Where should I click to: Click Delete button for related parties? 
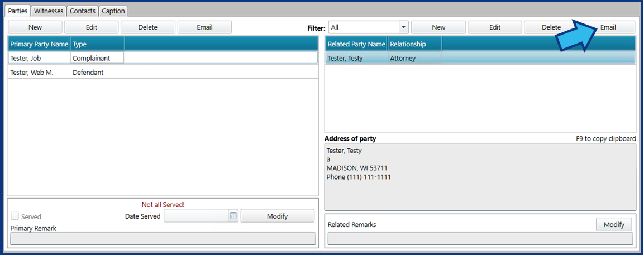[551, 27]
